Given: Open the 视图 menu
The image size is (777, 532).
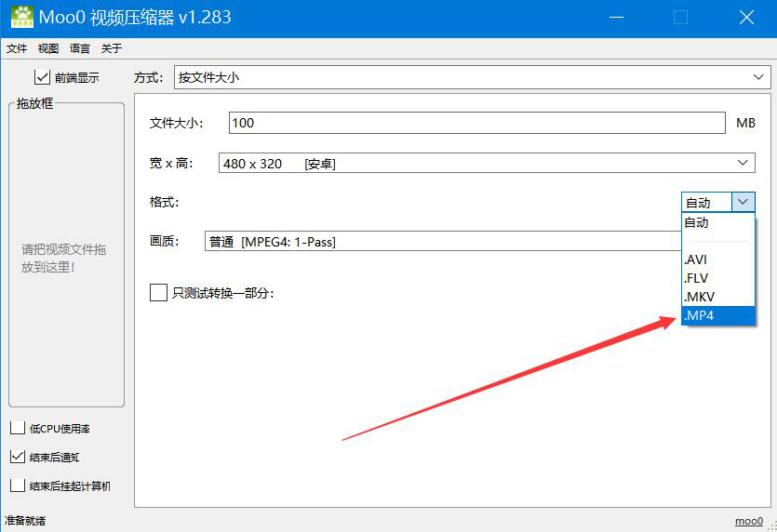Looking at the screenshot, I should click(48, 48).
